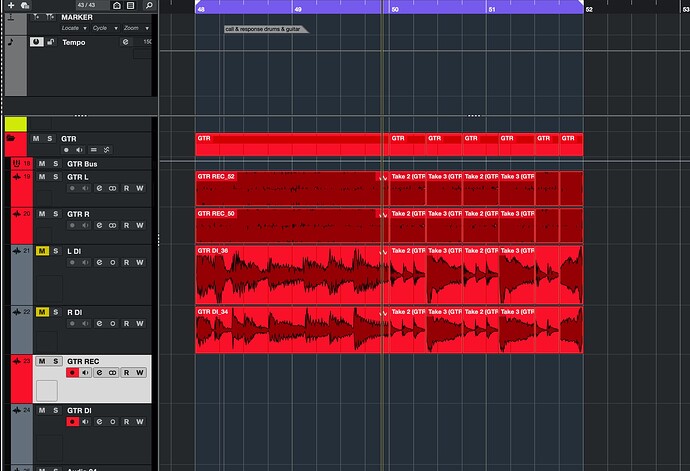
Task: Click group editing '=' icon on GTR folder
Action: (x=93, y=150)
